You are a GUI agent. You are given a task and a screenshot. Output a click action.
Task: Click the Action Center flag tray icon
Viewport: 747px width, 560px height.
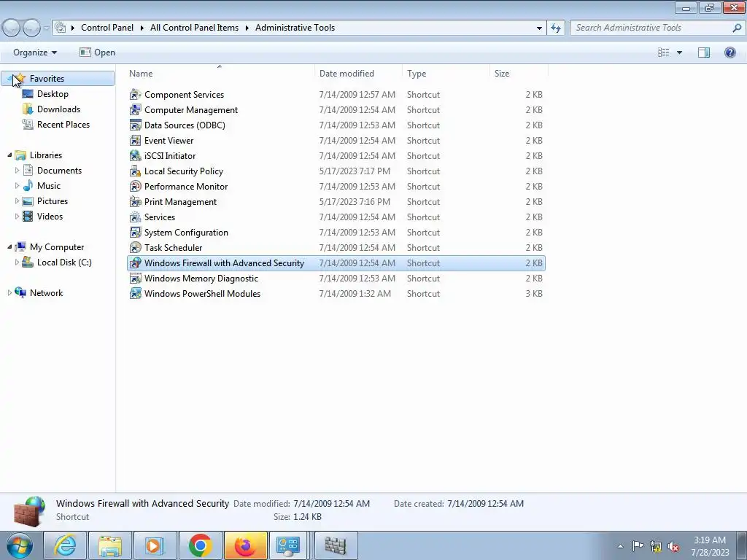click(638, 546)
